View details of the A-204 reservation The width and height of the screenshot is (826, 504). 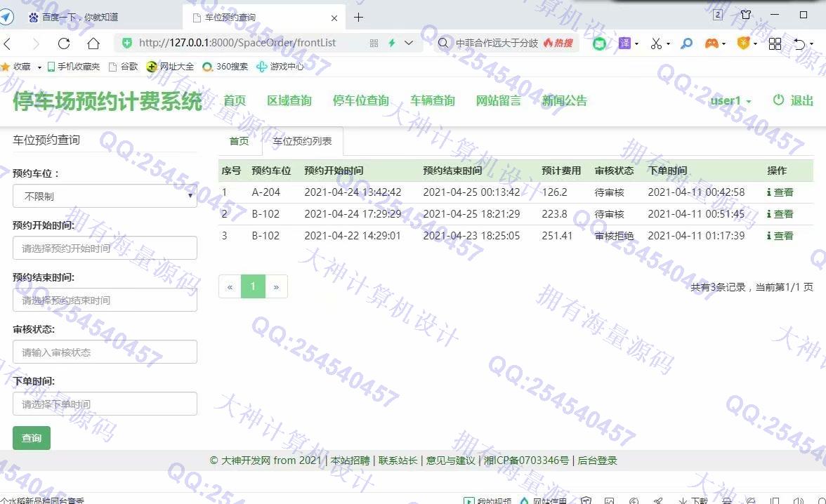pyautogui.click(x=780, y=192)
